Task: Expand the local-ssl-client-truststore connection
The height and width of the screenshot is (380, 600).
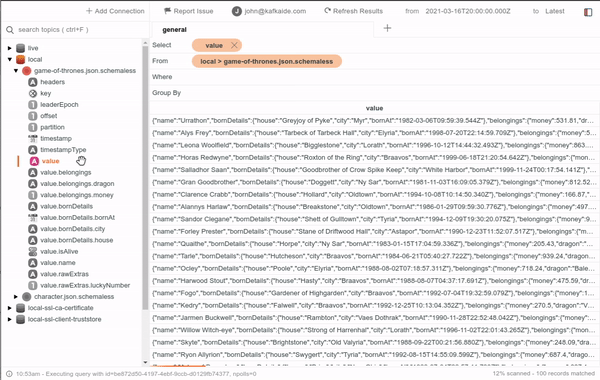Action: point(10,319)
